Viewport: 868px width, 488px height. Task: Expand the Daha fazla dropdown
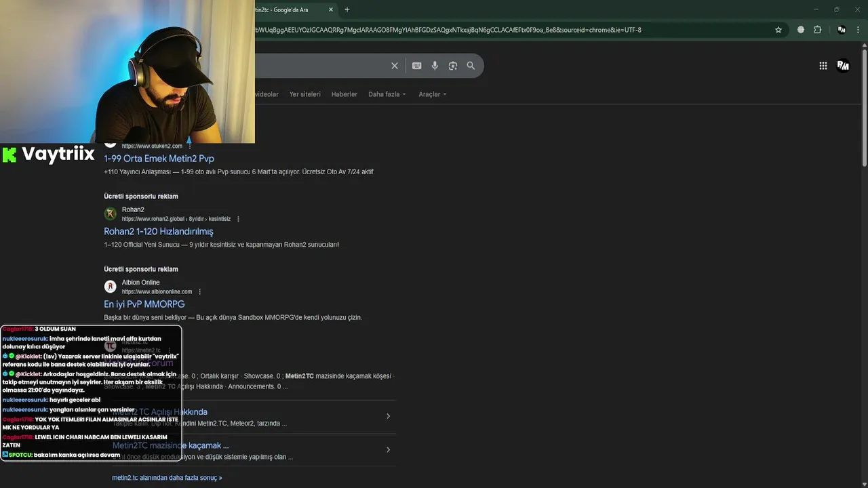point(387,94)
